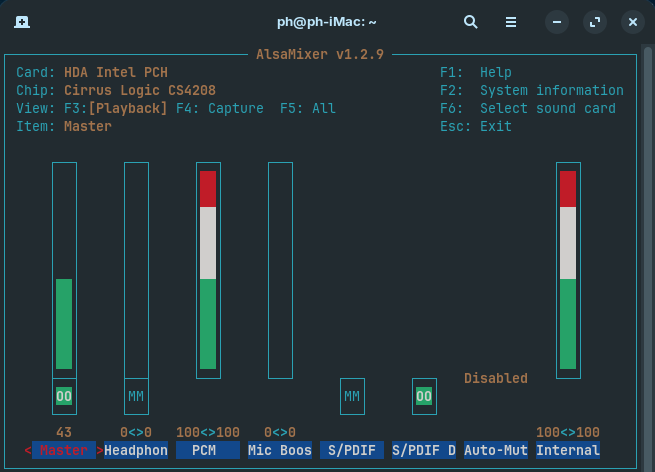The width and height of the screenshot is (655, 472).
Task: Select the Internal channel label
Action: [x=568, y=450]
